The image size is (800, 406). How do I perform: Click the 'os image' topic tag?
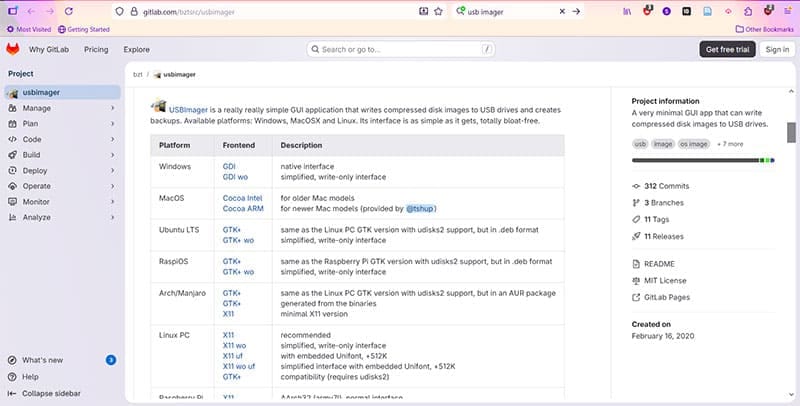coord(692,144)
